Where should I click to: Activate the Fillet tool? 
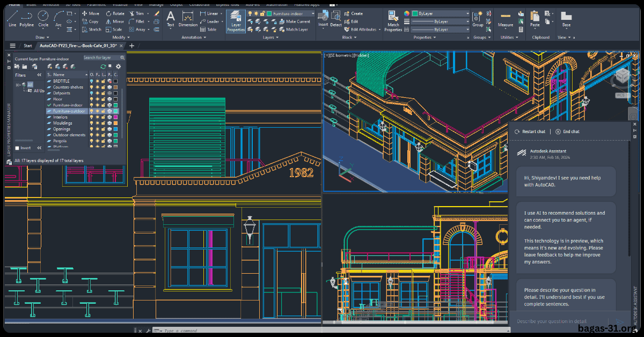tap(137, 21)
